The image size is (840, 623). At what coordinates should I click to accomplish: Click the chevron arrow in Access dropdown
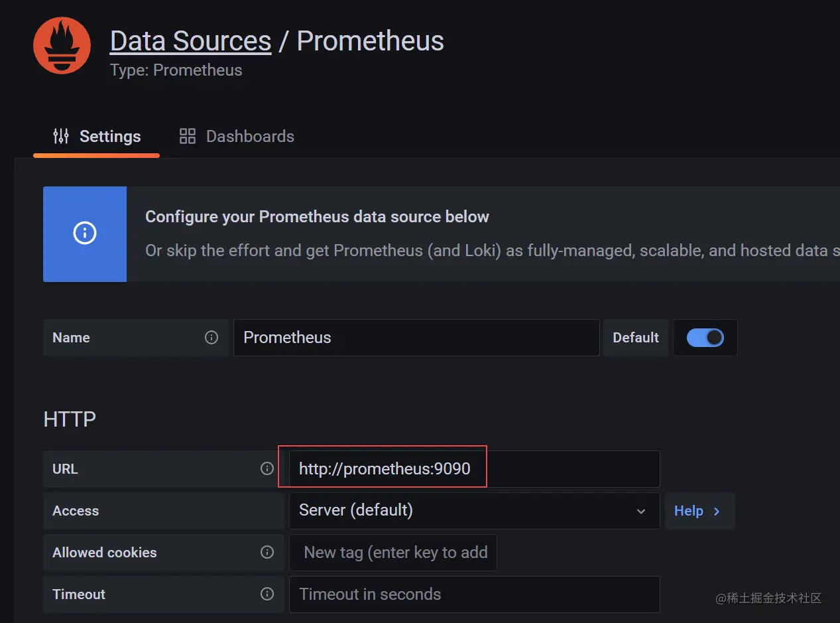tap(641, 511)
